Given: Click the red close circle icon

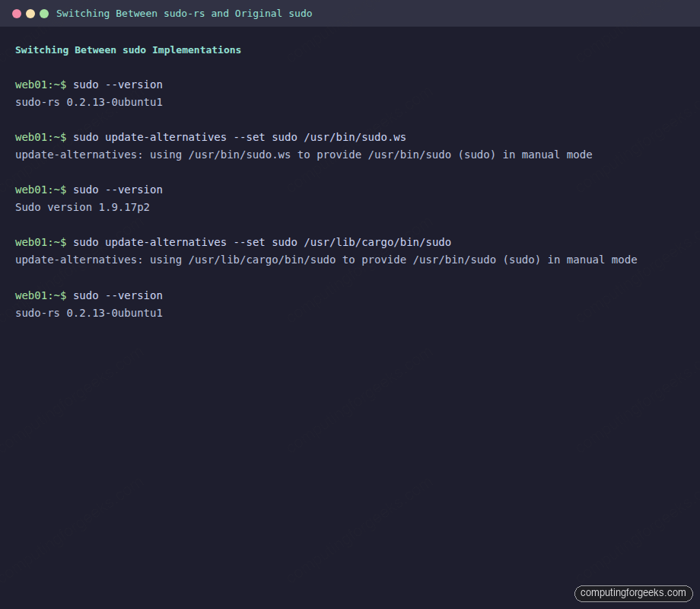Looking at the screenshot, I should point(17,13).
